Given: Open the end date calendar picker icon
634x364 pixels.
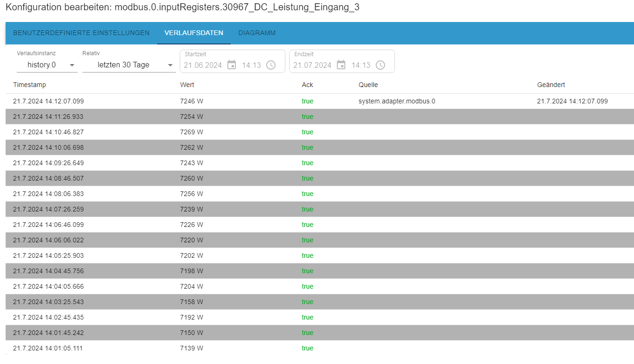Looking at the screenshot, I should 341,65.
